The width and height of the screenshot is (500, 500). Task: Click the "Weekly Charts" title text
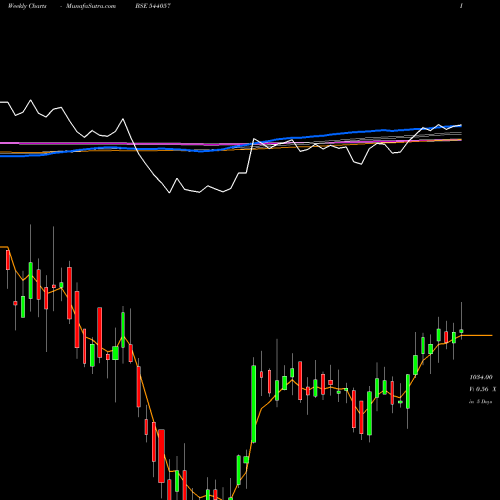[x=27, y=6]
